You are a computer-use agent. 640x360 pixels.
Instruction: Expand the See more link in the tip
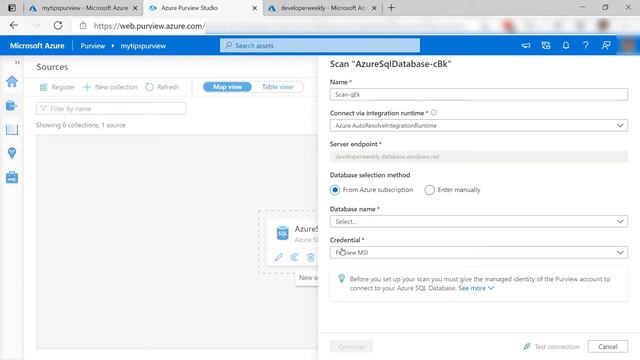coord(476,288)
